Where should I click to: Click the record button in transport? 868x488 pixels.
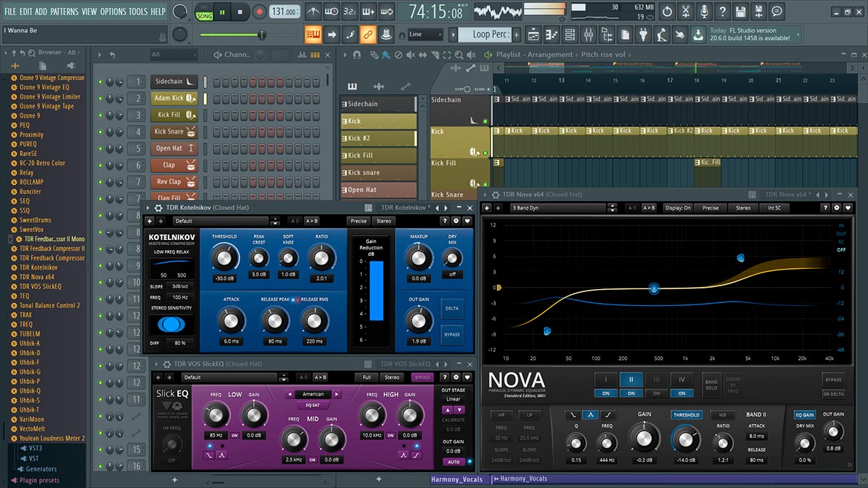tap(260, 12)
